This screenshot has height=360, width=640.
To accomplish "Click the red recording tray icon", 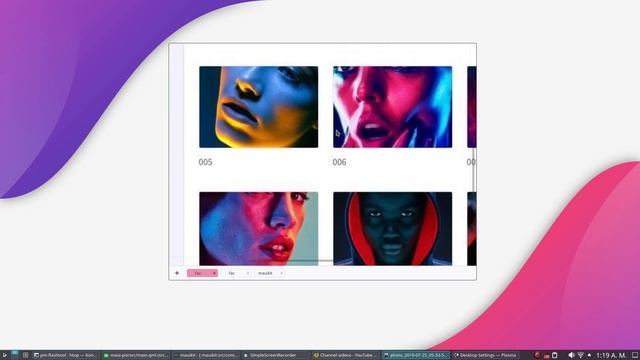I will click(x=537, y=355).
